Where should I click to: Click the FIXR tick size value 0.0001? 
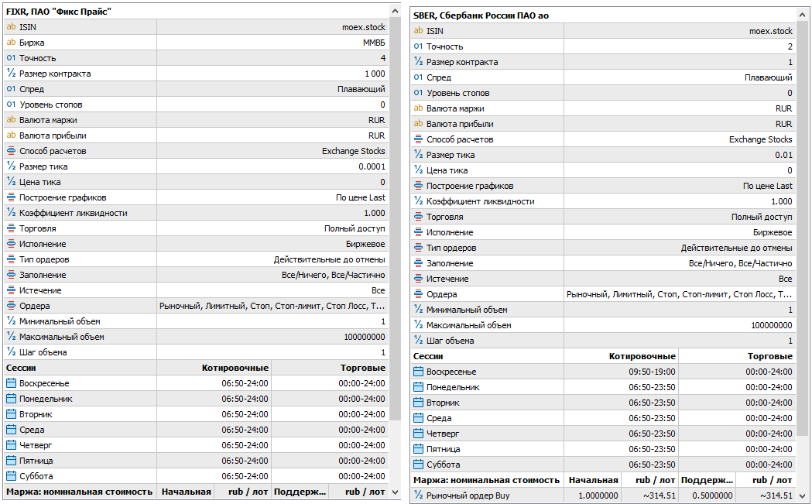click(372, 166)
